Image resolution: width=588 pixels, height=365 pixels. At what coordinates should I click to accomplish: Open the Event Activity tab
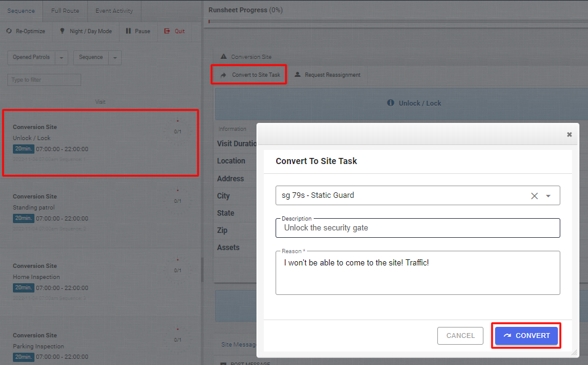coord(113,10)
